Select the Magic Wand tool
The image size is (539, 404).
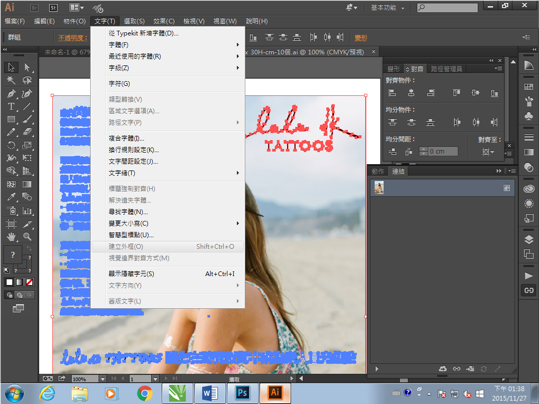[x=11, y=80]
